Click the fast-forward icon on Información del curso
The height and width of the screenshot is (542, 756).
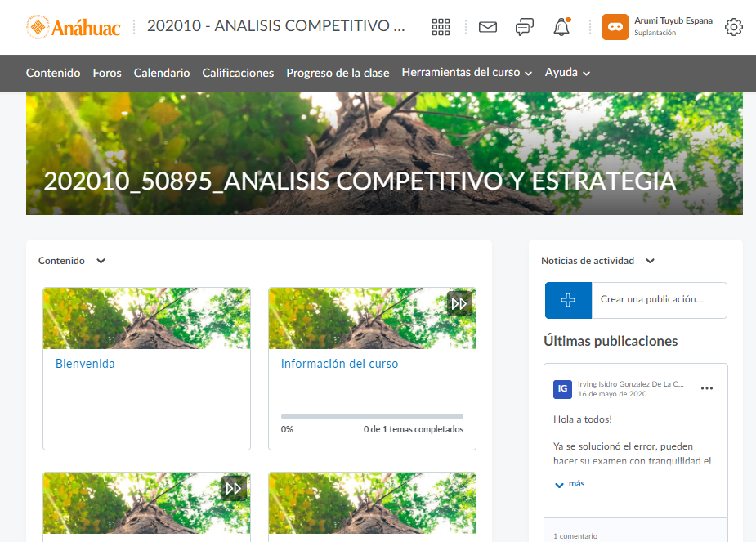[459, 303]
